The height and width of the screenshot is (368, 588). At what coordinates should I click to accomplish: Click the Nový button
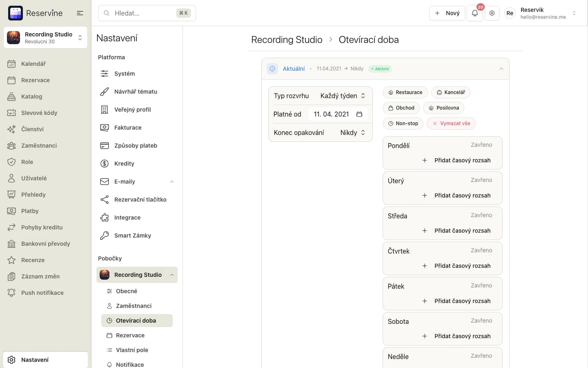click(447, 13)
